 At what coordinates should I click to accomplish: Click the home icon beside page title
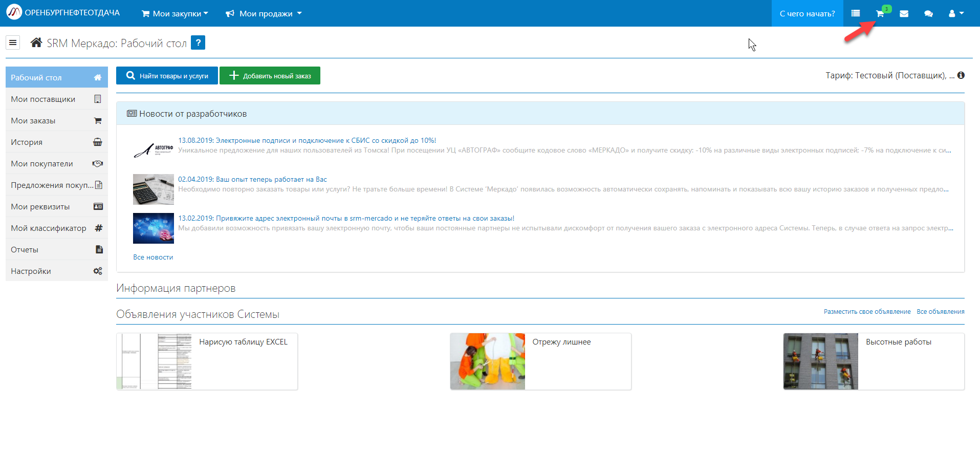coord(36,42)
